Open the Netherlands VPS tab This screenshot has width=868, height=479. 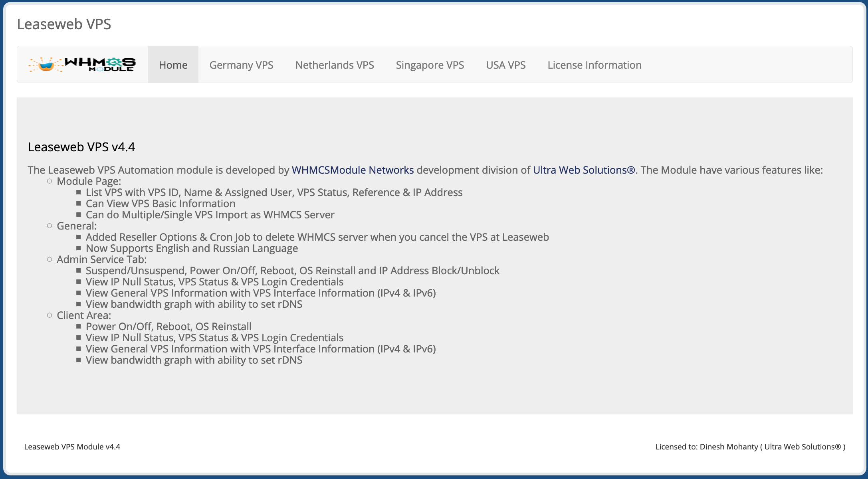pyautogui.click(x=335, y=65)
